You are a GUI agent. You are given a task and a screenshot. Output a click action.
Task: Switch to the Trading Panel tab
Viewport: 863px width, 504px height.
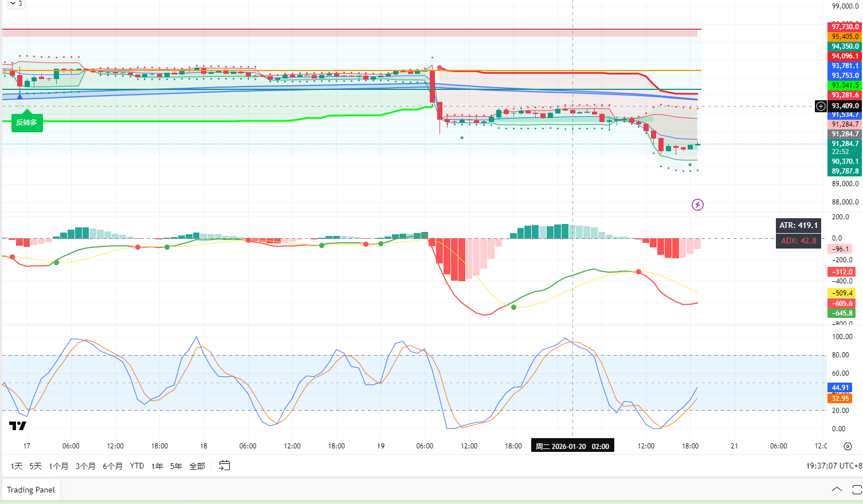(31, 490)
